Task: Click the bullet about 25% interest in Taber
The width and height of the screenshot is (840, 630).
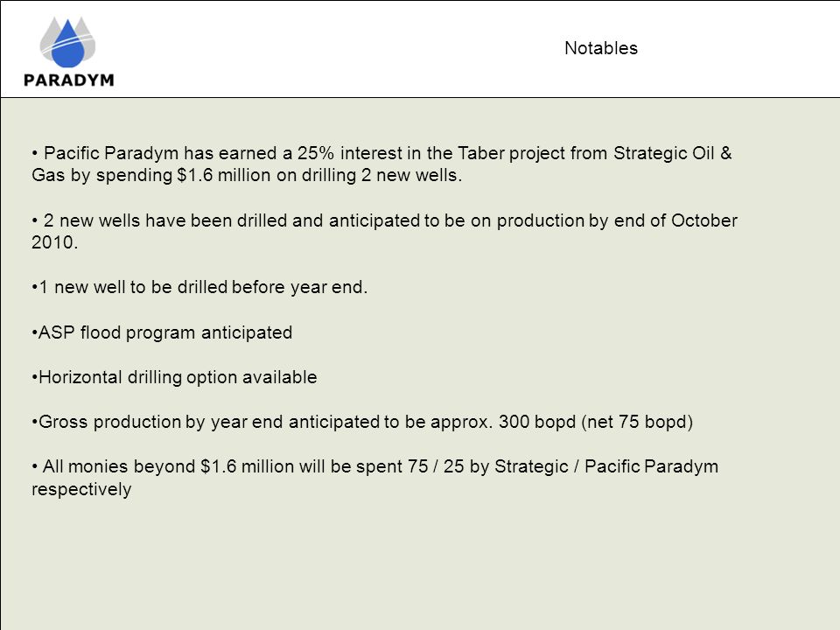Action: tap(381, 164)
